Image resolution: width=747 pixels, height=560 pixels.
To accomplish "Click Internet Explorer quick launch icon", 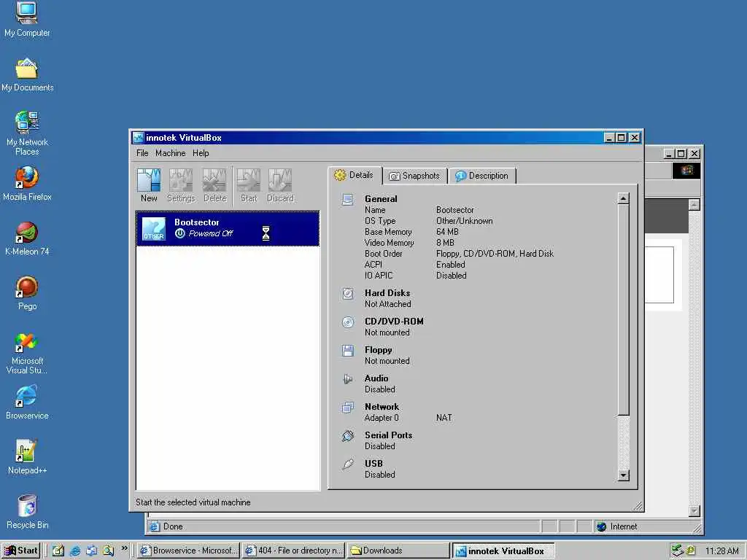I will tap(75, 551).
